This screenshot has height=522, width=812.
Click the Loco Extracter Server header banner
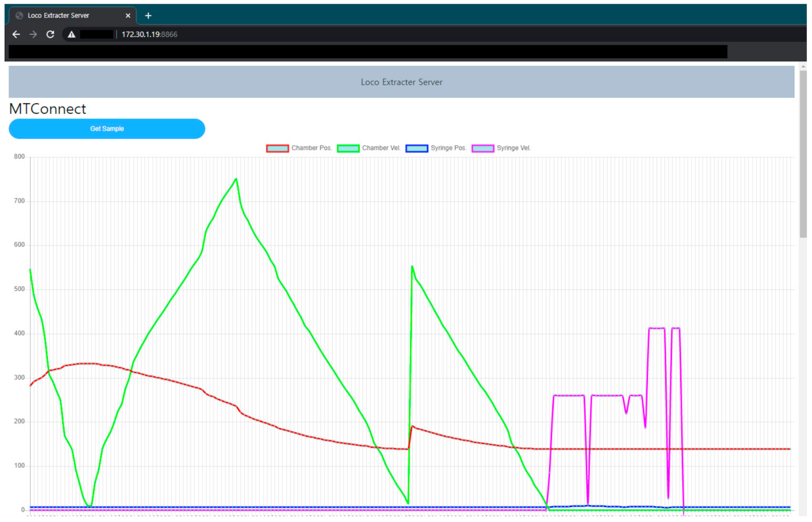tap(401, 82)
